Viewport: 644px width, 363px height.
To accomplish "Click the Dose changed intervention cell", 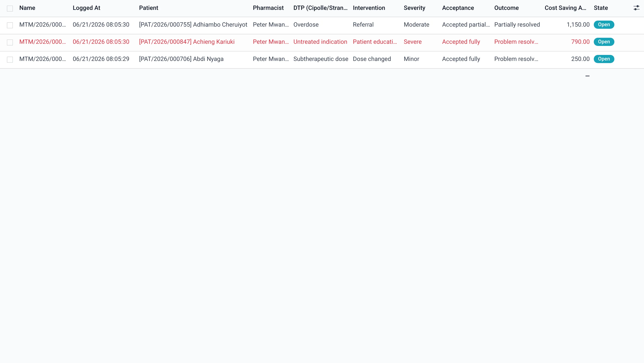I will point(372,59).
